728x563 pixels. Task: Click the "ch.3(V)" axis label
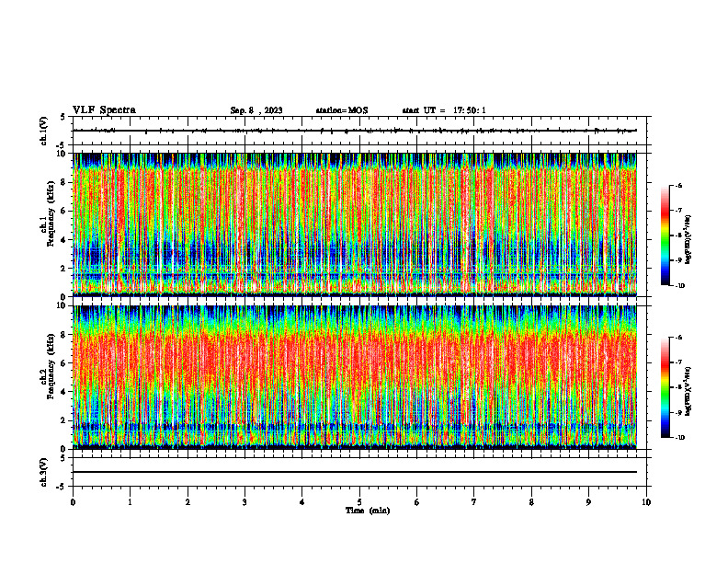43,472
